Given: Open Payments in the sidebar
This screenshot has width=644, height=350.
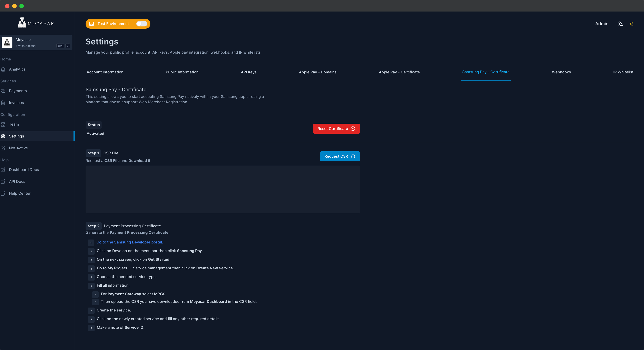Looking at the screenshot, I should click(18, 91).
